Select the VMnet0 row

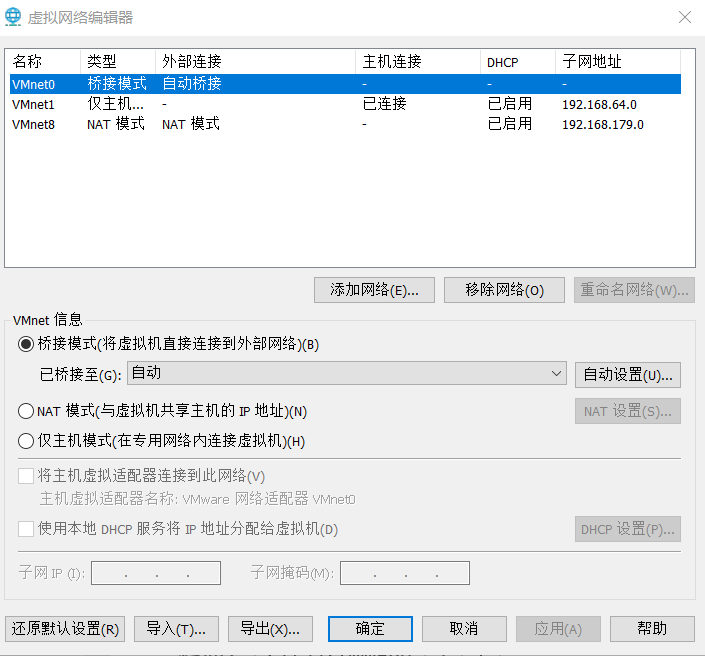[345, 84]
